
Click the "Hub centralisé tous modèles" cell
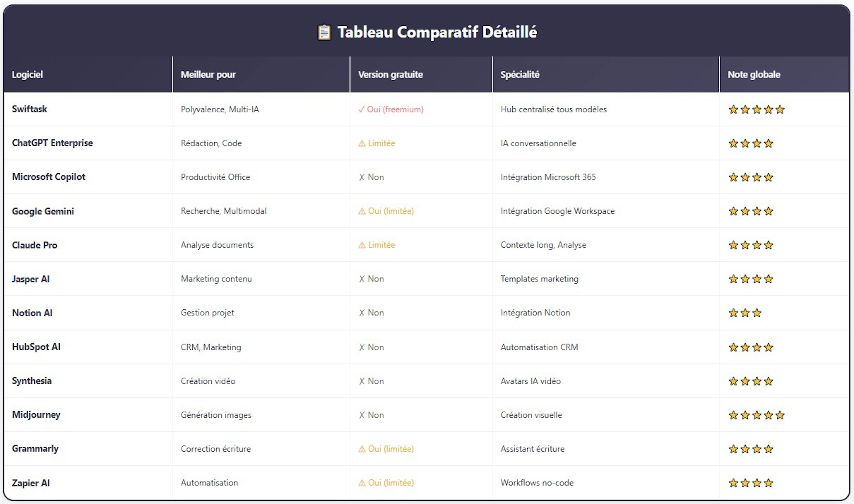(553, 109)
